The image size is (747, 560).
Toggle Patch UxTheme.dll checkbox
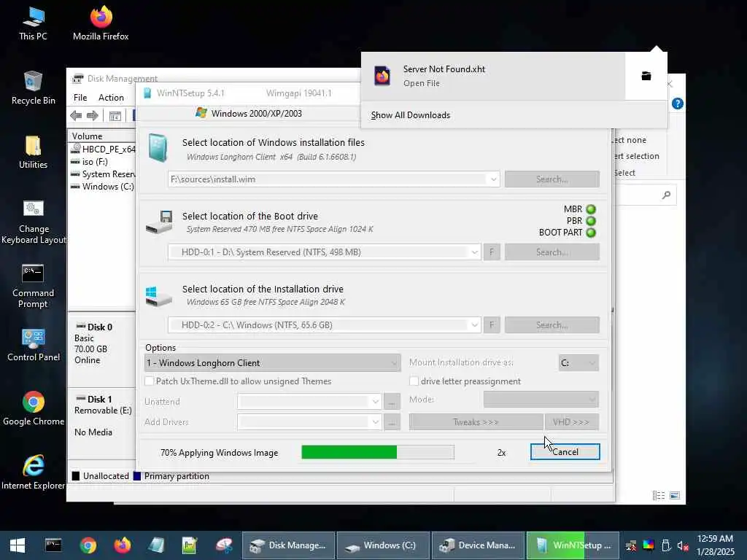pos(149,381)
